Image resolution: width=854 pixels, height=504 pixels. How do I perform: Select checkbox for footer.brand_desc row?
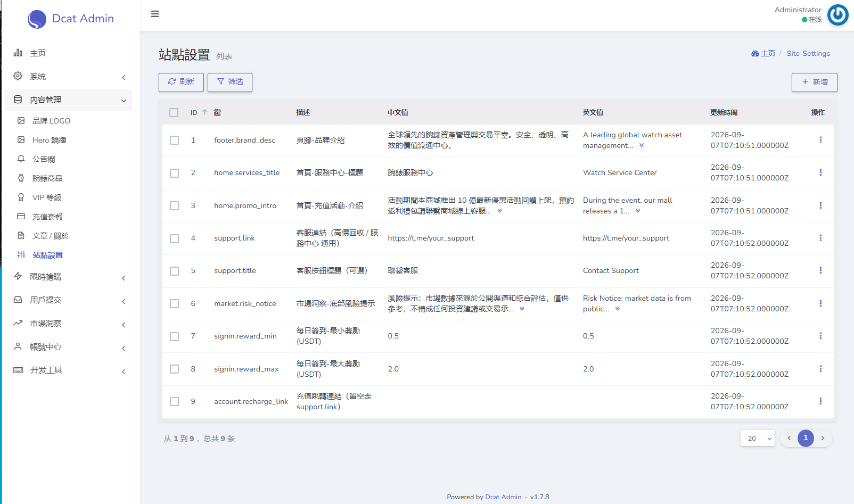(174, 140)
